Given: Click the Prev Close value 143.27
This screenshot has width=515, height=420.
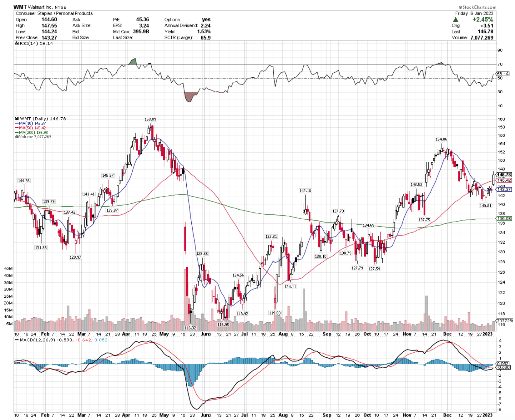Looking at the screenshot, I should pyautogui.click(x=49, y=37).
